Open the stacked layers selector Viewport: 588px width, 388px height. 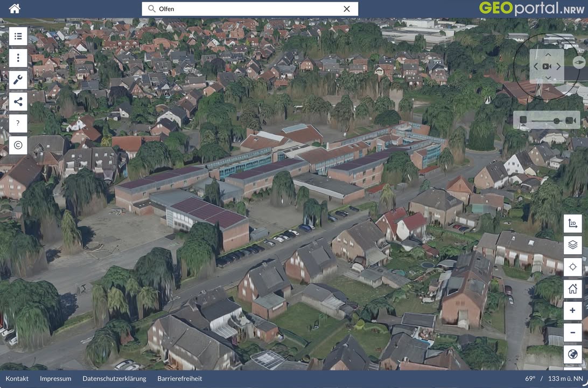tap(572, 245)
